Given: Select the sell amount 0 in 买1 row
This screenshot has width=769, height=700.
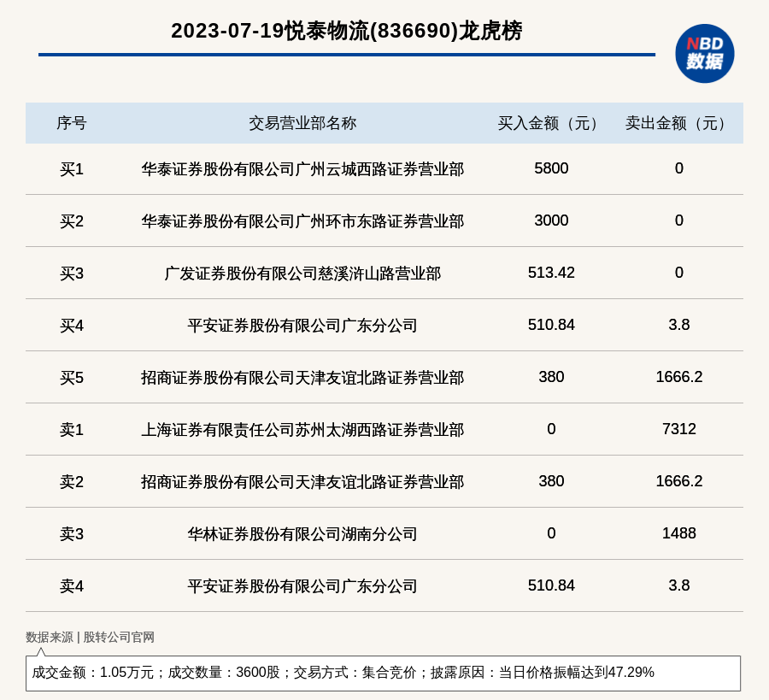Looking at the screenshot, I should point(678,168).
